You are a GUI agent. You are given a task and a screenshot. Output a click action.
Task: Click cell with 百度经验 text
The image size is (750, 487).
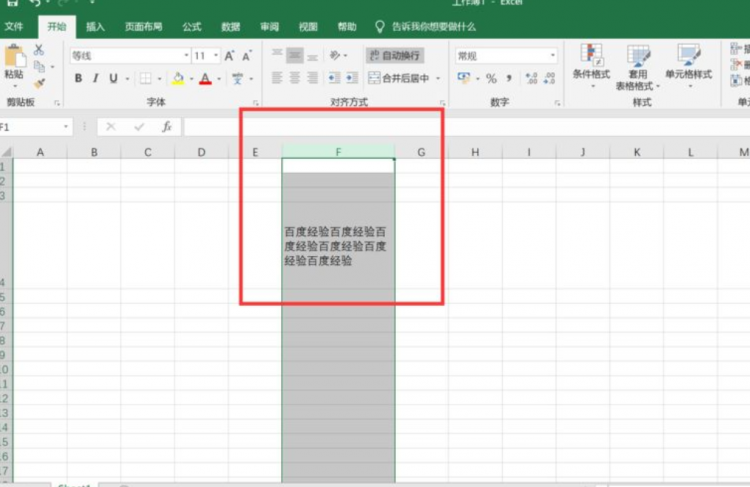pos(338,245)
